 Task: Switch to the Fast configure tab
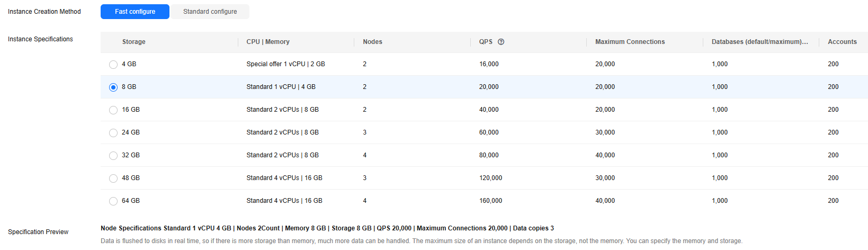click(135, 12)
